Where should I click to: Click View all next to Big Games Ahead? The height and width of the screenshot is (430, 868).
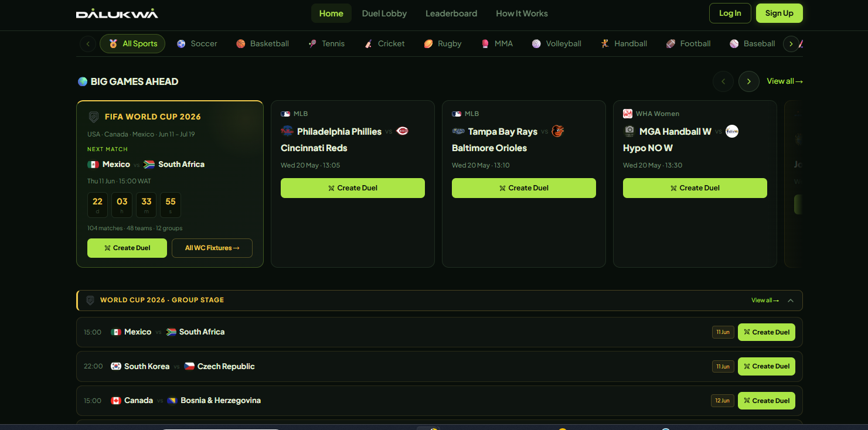(x=785, y=81)
